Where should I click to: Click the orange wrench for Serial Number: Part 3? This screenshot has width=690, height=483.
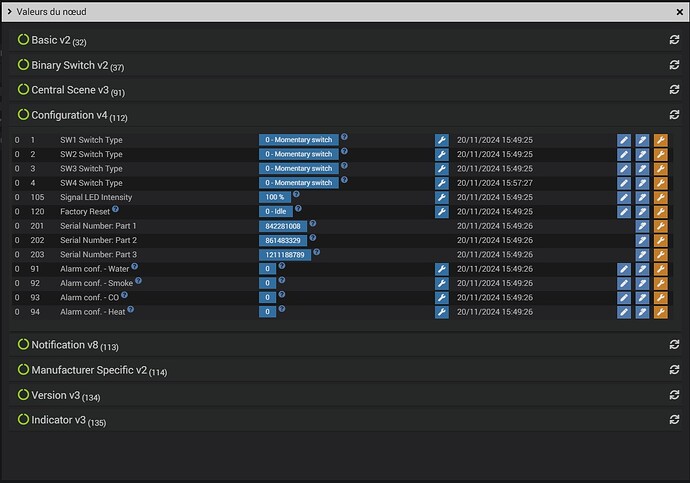(661, 255)
